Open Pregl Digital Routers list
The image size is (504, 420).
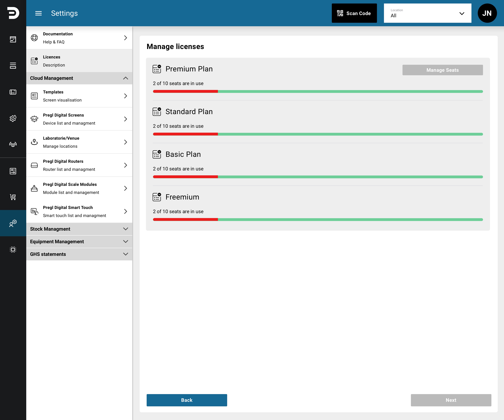pyautogui.click(x=79, y=165)
